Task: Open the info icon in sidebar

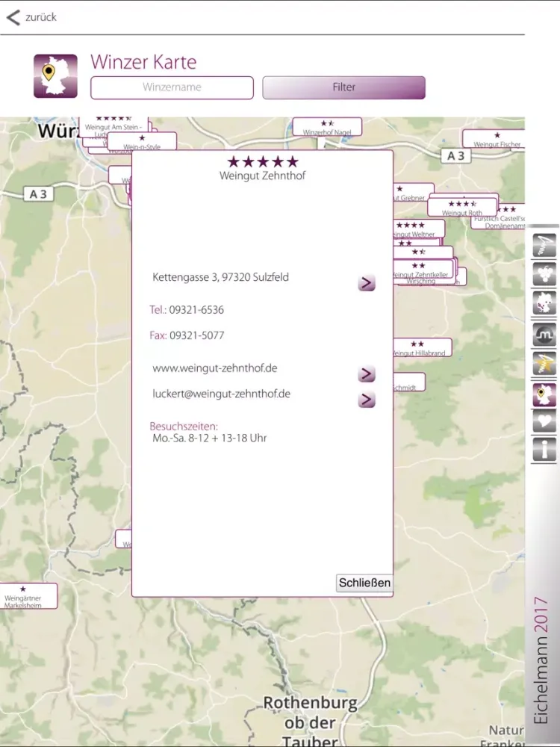Action: 544,450
